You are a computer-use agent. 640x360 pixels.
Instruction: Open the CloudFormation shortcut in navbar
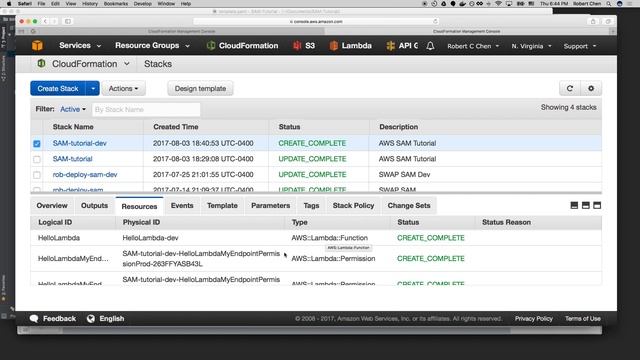242,46
